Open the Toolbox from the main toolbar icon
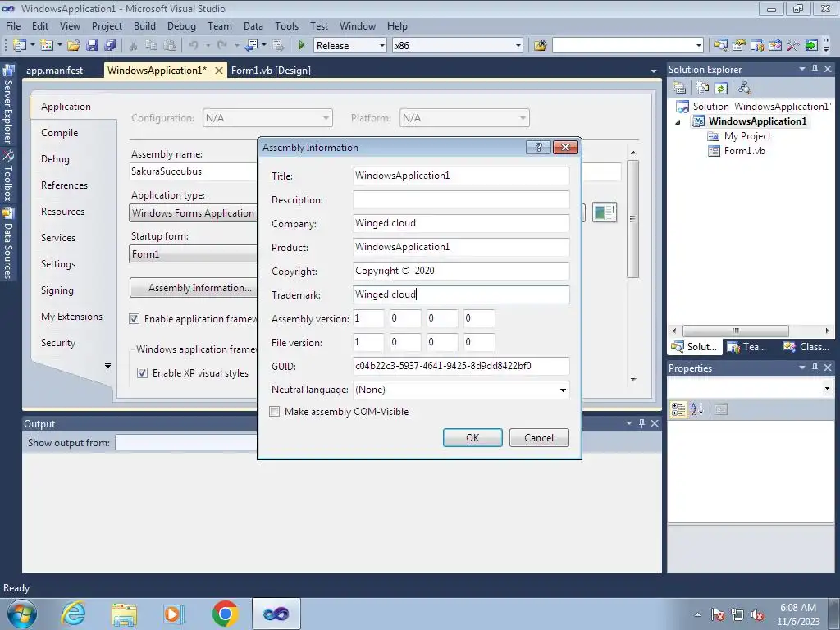Viewport: 840px width, 630px height. (x=793, y=46)
